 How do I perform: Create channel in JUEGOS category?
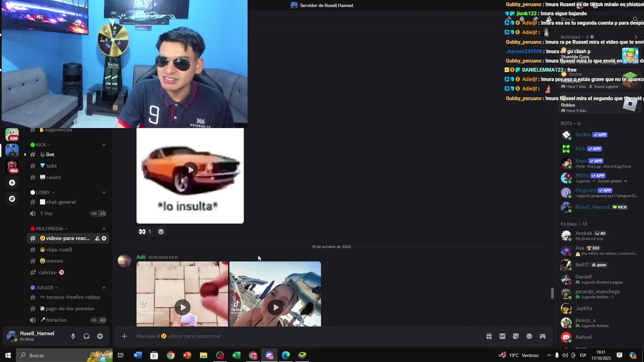click(104, 288)
